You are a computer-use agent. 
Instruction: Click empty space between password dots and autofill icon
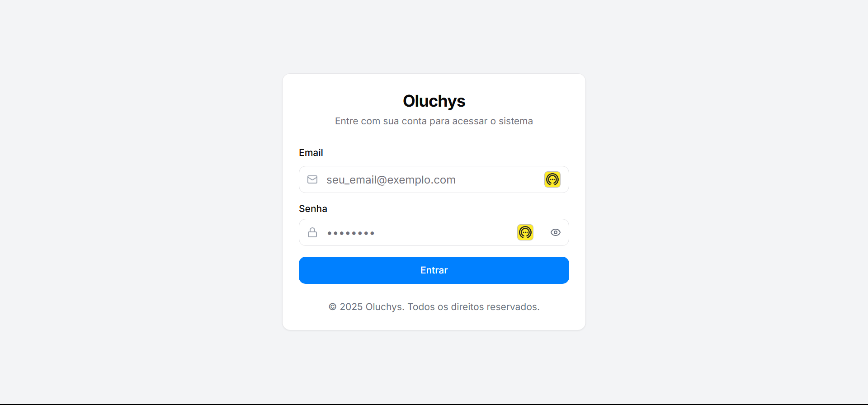click(445, 232)
